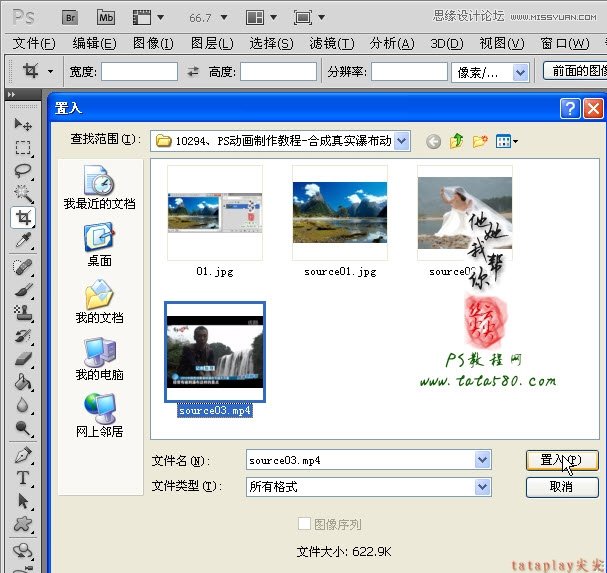Open 桌面 location
This screenshot has height=573, width=607.
tap(99, 244)
